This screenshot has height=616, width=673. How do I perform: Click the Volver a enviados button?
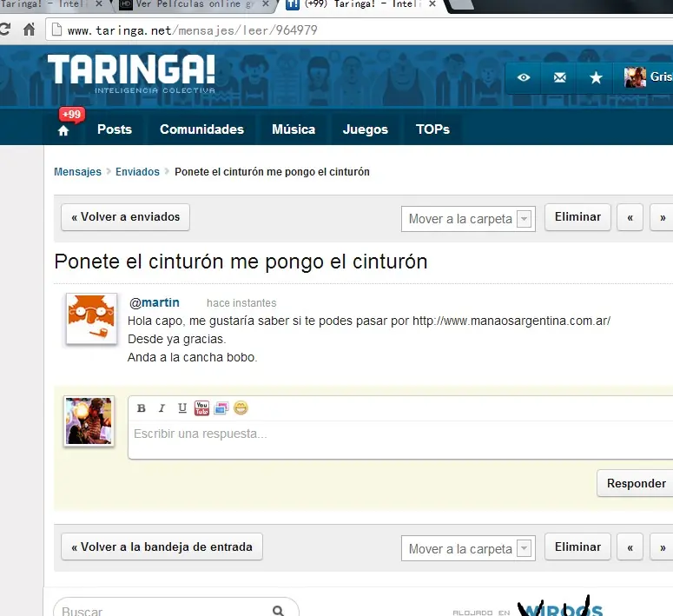coord(125,217)
